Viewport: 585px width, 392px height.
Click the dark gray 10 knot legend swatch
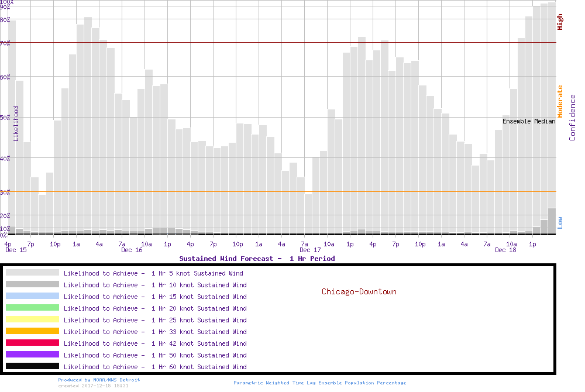pos(32,284)
